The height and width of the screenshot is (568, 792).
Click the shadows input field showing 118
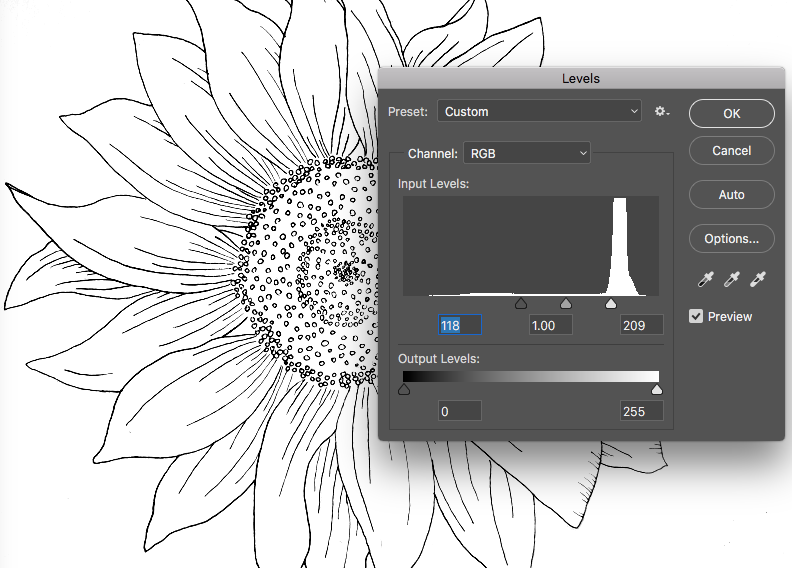pyautogui.click(x=460, y=325)
